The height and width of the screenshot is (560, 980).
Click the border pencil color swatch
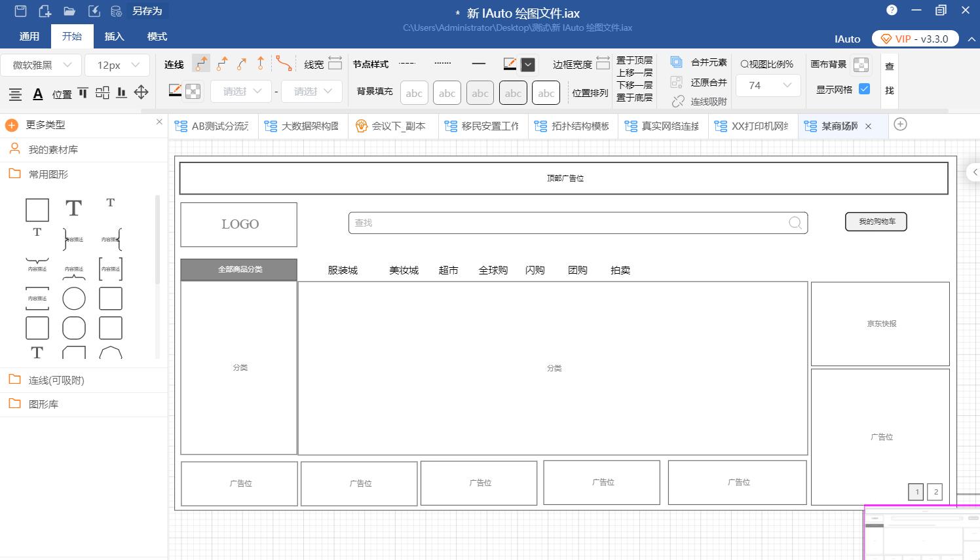point(509,63)
